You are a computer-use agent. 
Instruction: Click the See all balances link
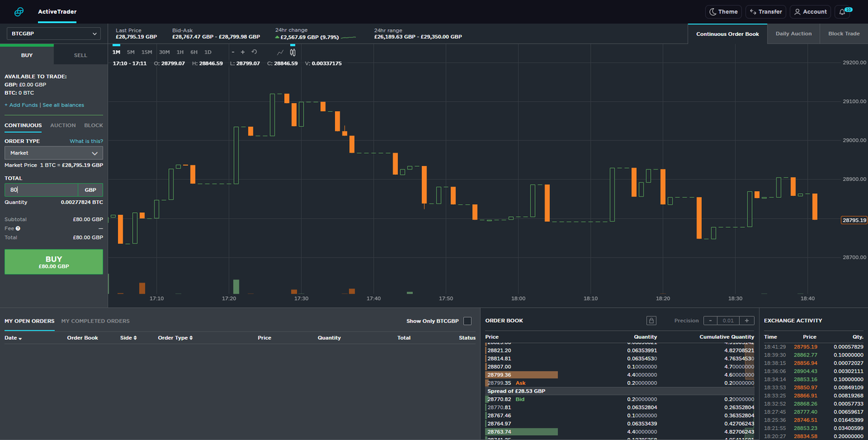[x=64, y=105]
